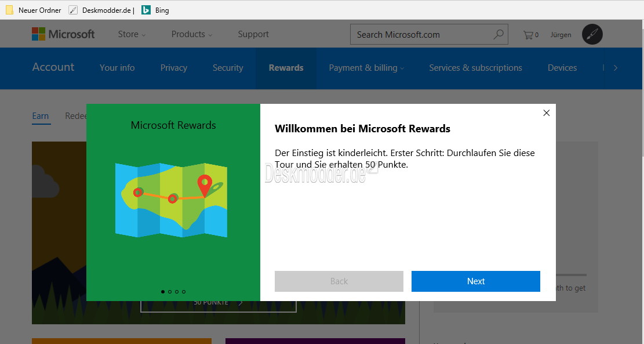This screenshot has height=344, width=644.
Task: Click the search magnifier icon
Action: [x=498, y=35]
